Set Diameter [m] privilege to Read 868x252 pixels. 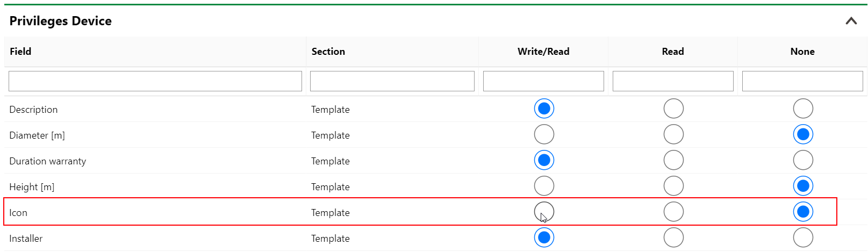point(673,134)
